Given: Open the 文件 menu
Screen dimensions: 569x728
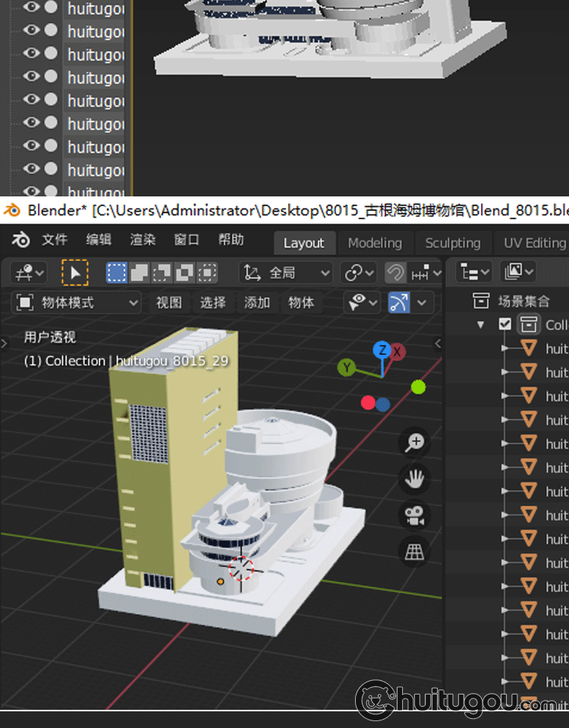Looking at the screenshot, I should [55, 240].
